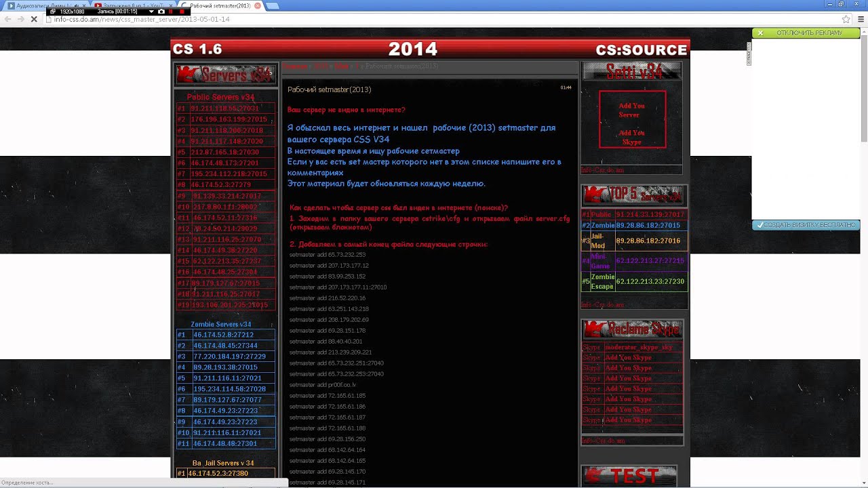Click the Servers v34 panel logo

(x=225, y=75)
